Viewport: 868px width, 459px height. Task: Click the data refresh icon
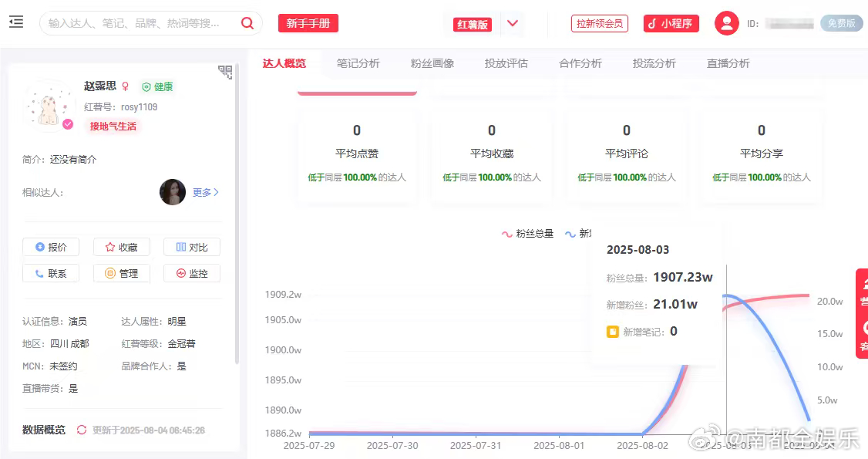pyautogui.click(x=82, y=430)
